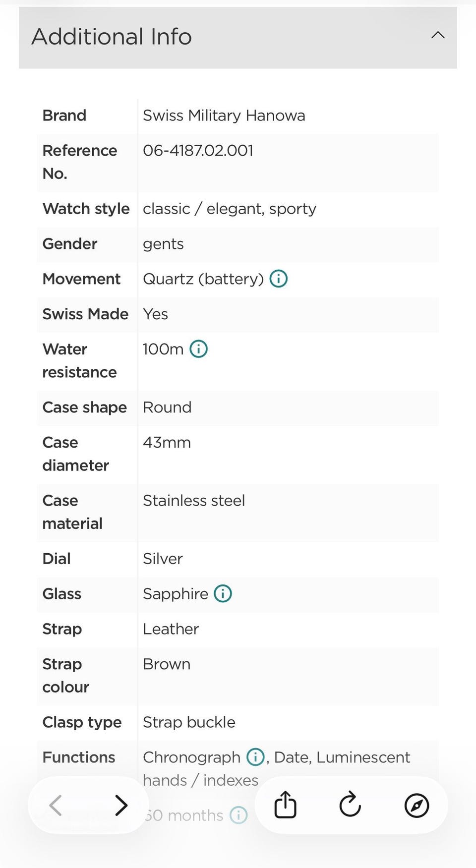Tap the 43mm case diameter value

click(x=167, y=442)
